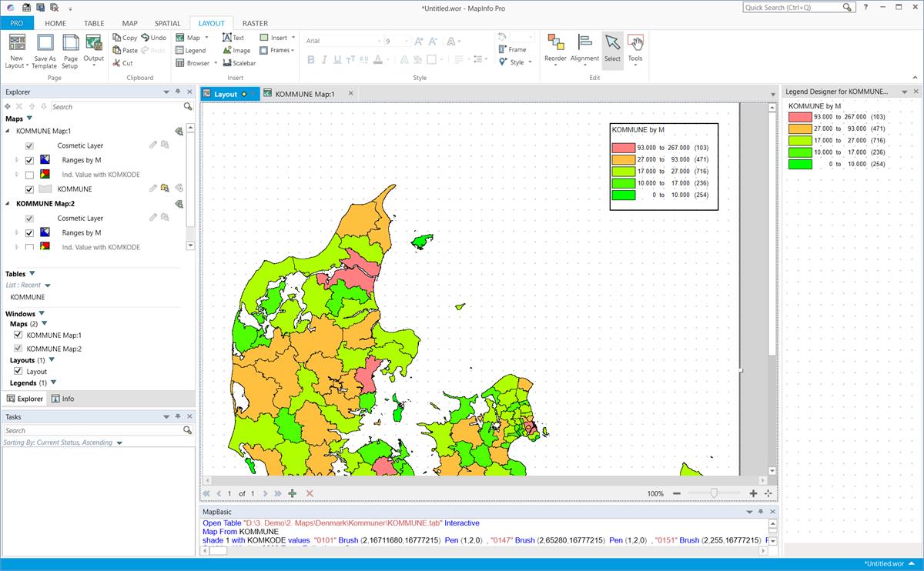Insert a Legend frame
This screenshot has height=571, width=924.
tap(190, 50)
